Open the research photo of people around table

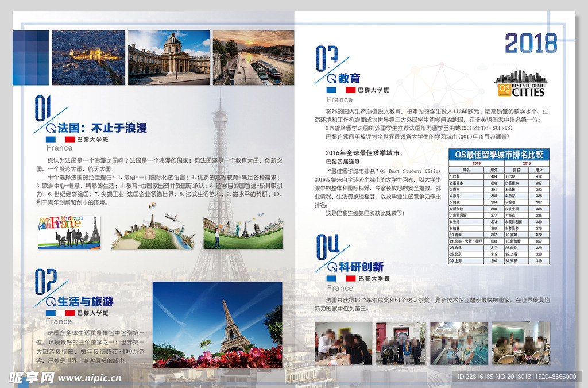tap(343, 343)
